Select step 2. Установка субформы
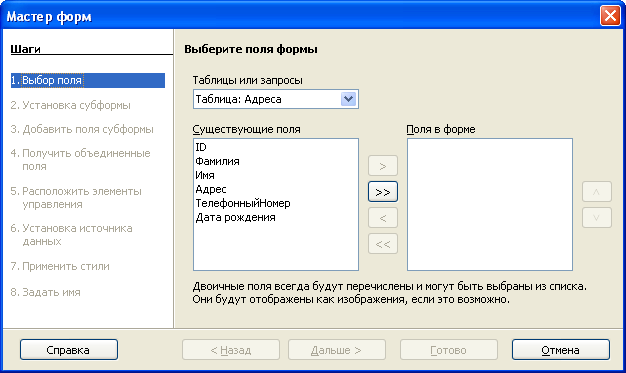 tap(70, 105)
